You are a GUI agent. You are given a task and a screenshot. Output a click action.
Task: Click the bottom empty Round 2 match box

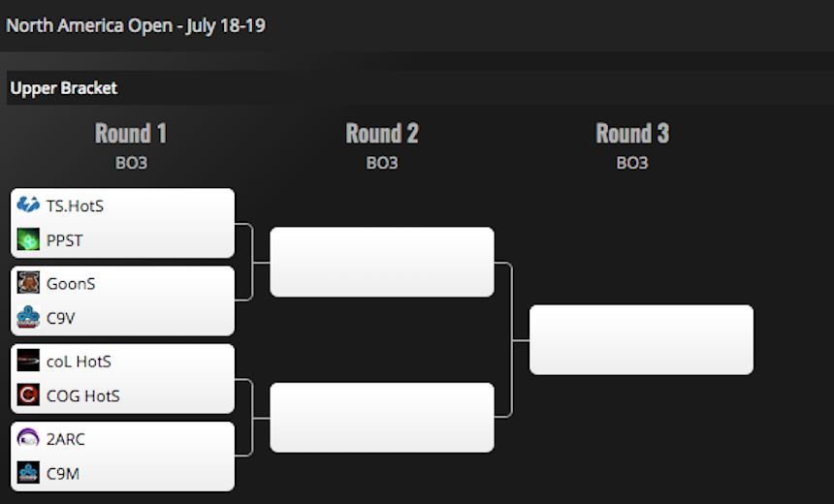[382, 418]
